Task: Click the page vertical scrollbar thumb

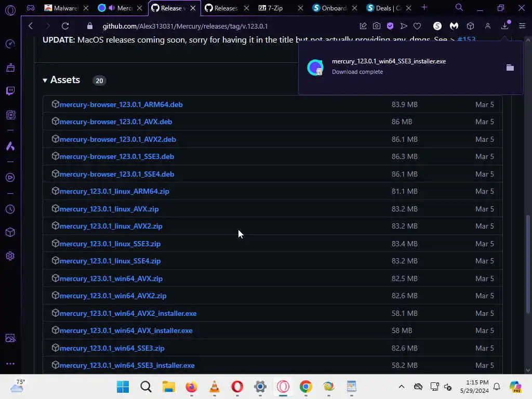Action: coord(528,264)
